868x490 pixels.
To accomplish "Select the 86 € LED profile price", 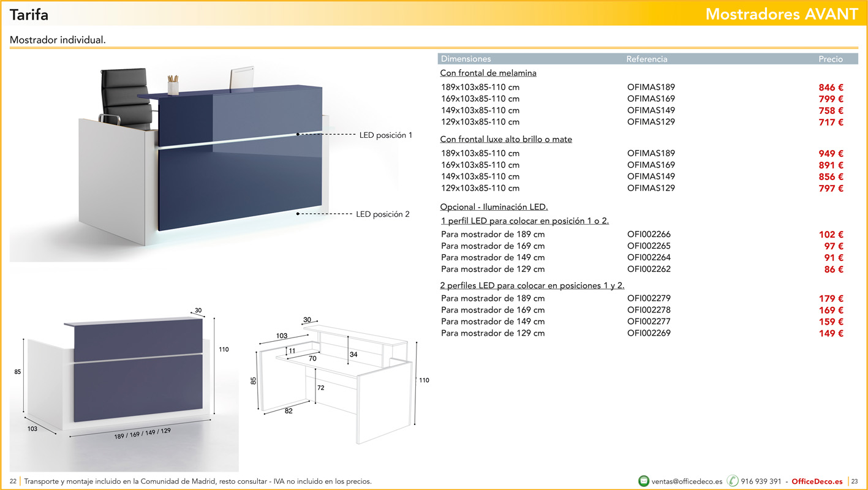I will click(834, 269).
